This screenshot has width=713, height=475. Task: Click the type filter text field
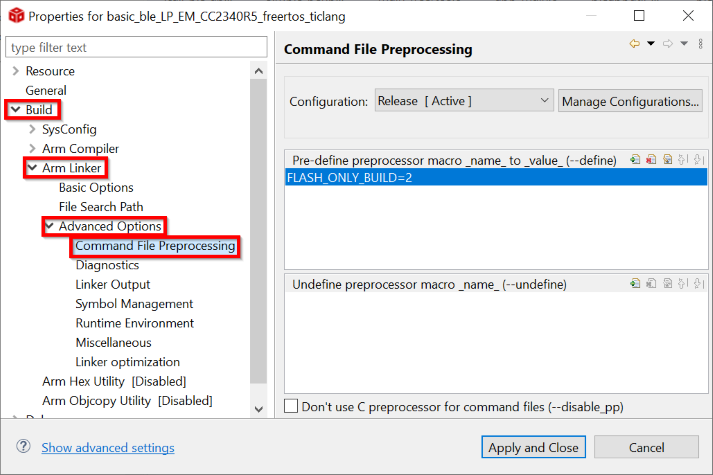tap(136, 48)
